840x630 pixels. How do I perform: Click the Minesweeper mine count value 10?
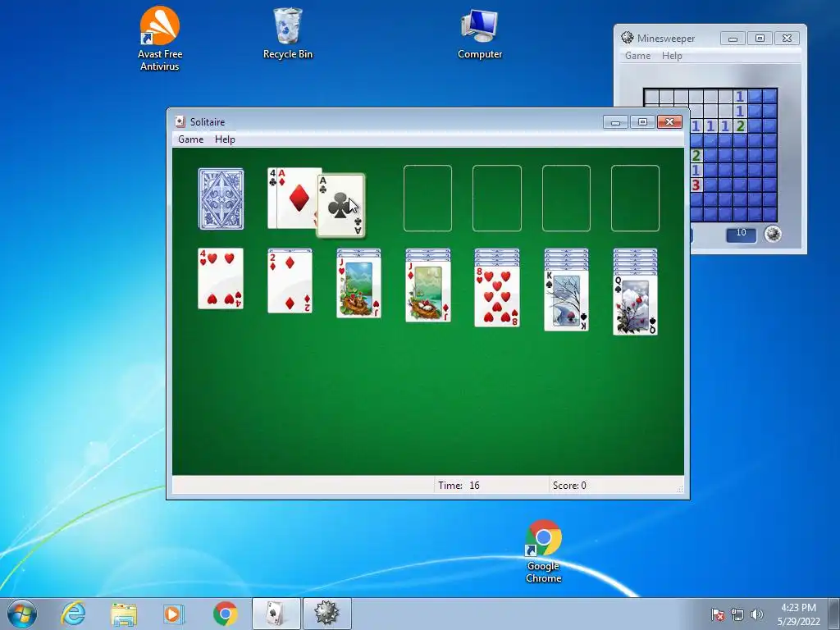pos(741,233)
